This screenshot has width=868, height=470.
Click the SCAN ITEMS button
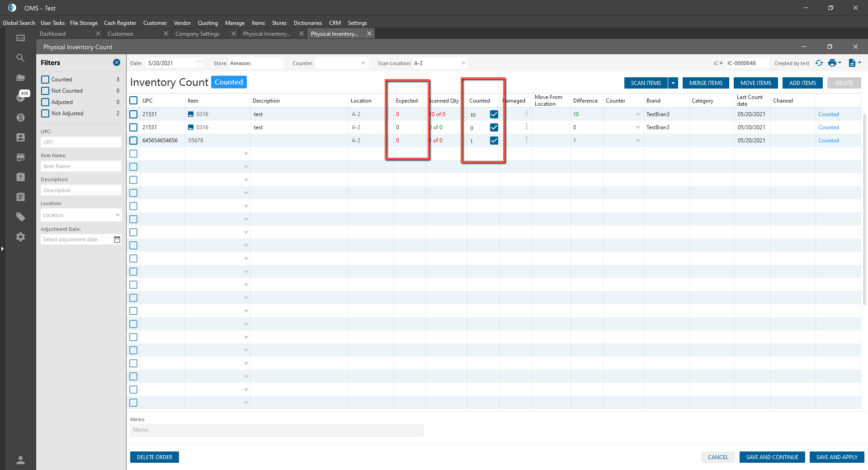pyautogui.click(x=646, y=83)
